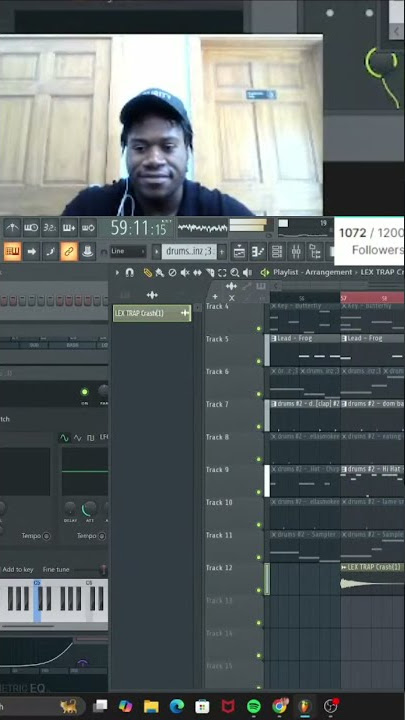Select the Paint brush tool

159,273
